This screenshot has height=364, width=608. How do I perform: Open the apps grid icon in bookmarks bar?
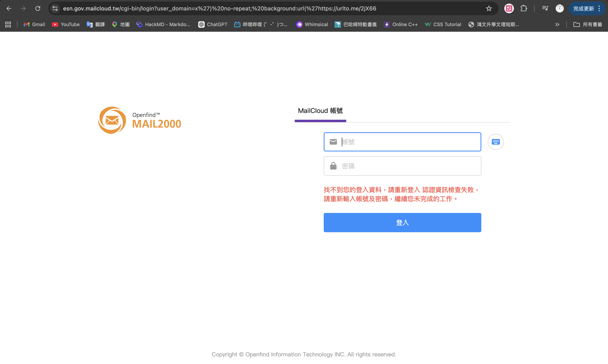pos(8,25)
